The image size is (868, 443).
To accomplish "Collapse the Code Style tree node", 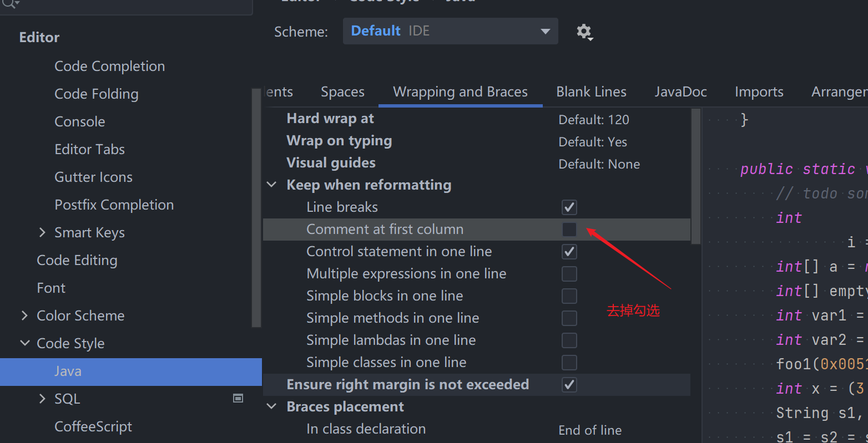I will [25, 343].
